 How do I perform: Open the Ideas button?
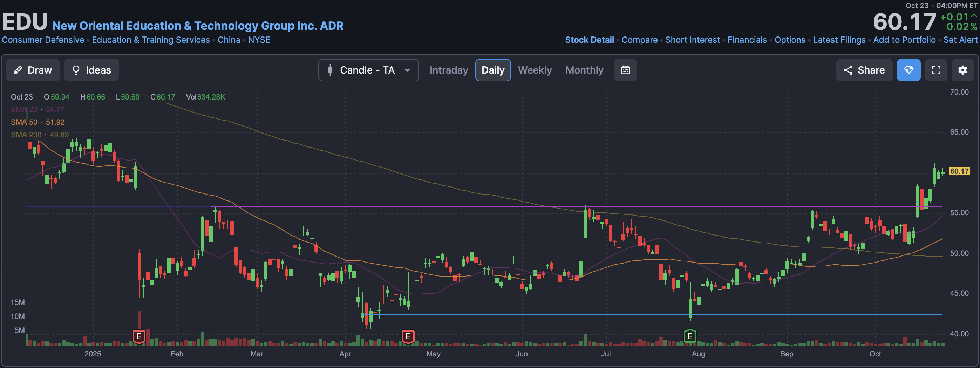tap(91, 70)
